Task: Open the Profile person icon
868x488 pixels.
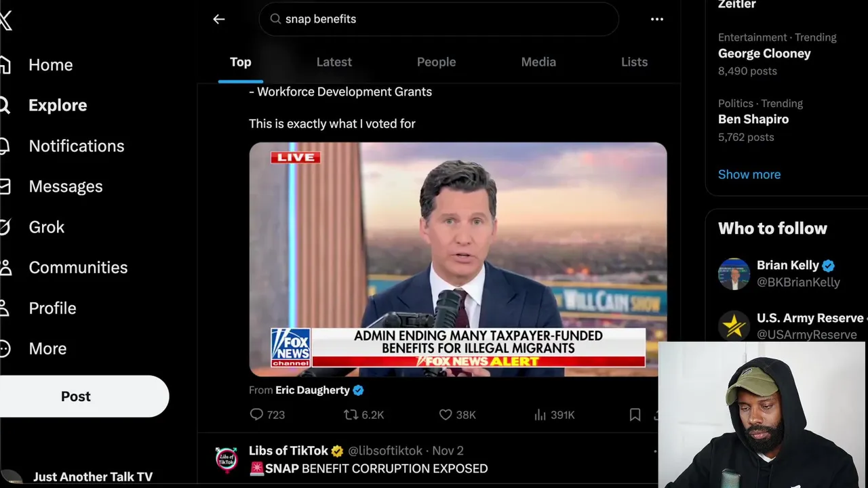Action: click(x=5, y=308)
